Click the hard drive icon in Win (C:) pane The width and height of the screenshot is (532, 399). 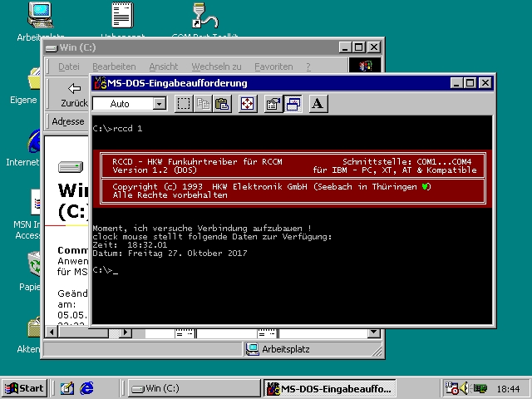pos(71,167)
